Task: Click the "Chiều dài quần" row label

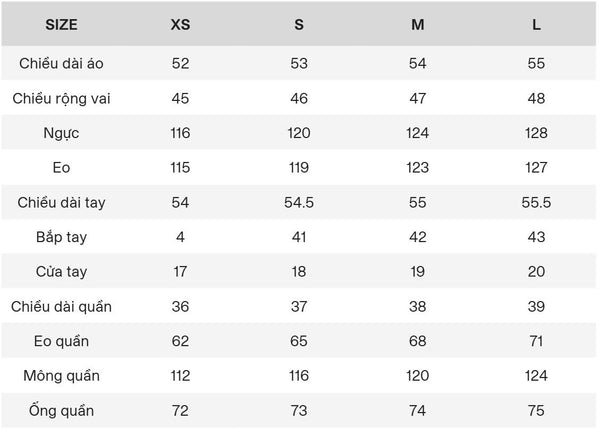Action: pos(61,306)
